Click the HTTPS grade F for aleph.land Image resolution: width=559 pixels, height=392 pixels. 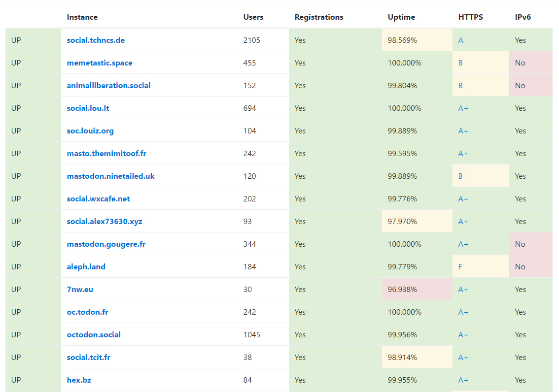tap(460, 266)
